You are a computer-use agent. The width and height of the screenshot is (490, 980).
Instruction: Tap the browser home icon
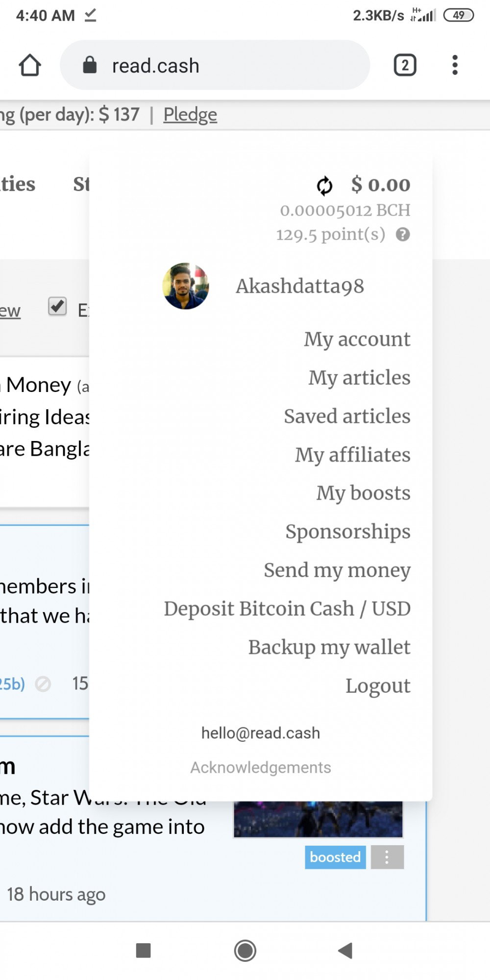pos(30,65)
